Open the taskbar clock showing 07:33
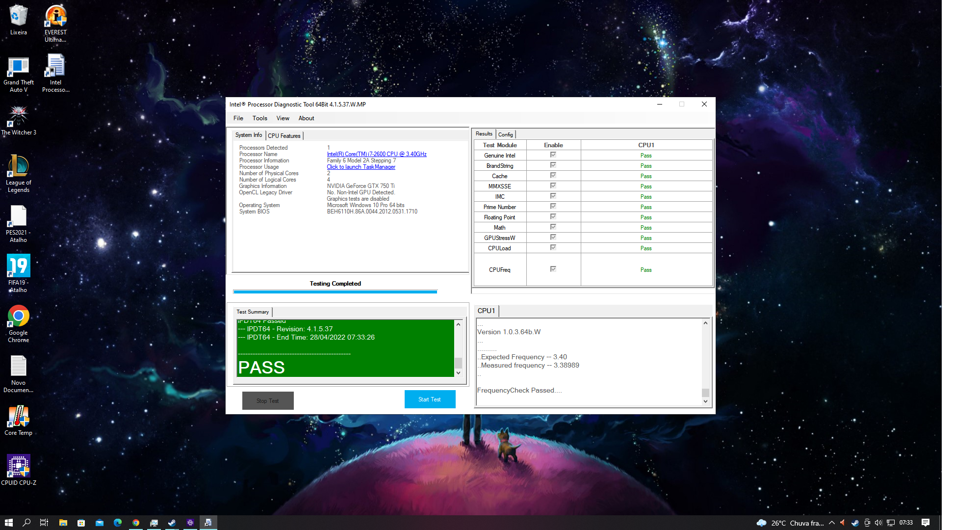This screenshot has height=530, width=980. pos(906,523)
